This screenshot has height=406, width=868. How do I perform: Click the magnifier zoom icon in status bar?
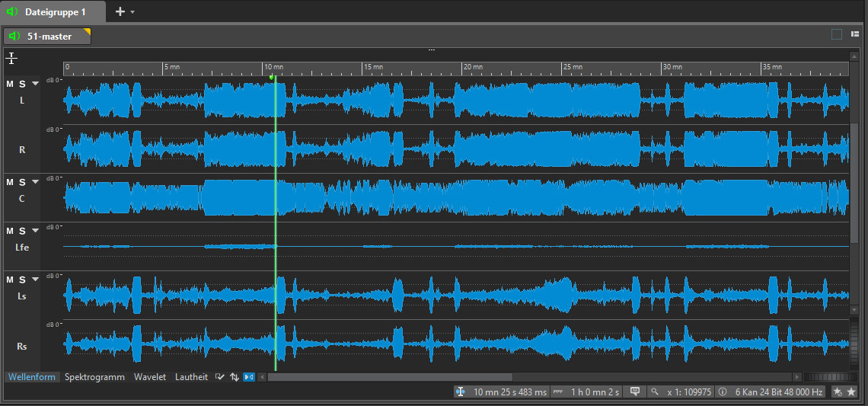pyautogui.click(x=654, y=392)
